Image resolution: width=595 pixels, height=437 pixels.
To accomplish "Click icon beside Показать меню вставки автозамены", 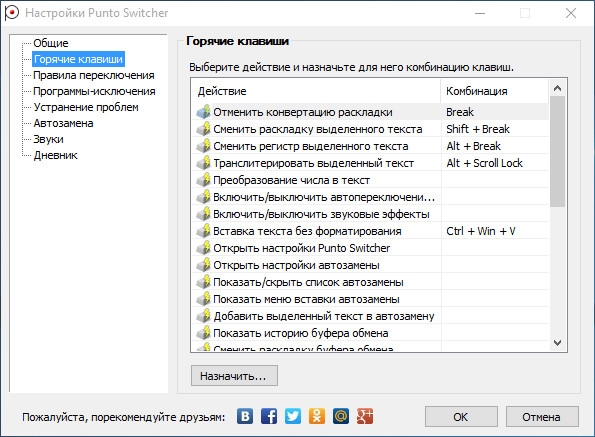I will click(203, 299).
